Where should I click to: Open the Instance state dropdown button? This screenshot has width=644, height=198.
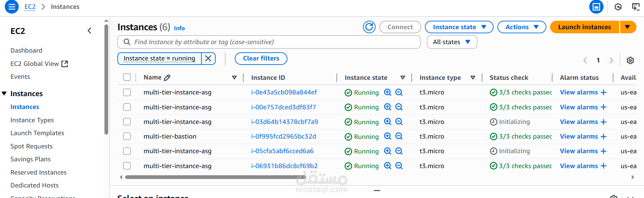(459, 27)
